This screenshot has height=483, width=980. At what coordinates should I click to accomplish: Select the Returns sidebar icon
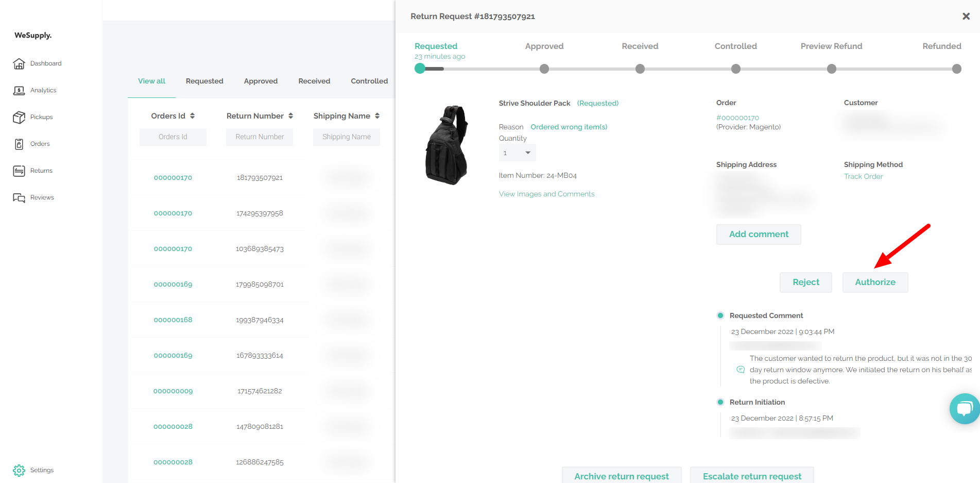pyautogui.click(x=19, y=171)
